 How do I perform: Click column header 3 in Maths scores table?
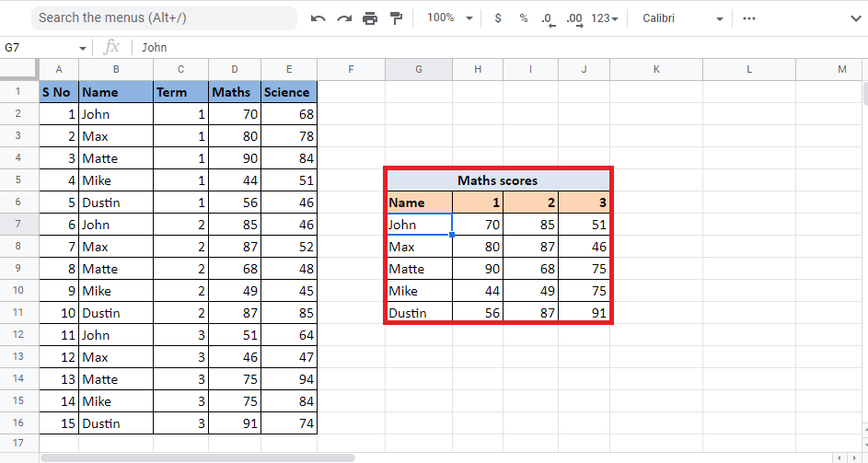(584, 203)
